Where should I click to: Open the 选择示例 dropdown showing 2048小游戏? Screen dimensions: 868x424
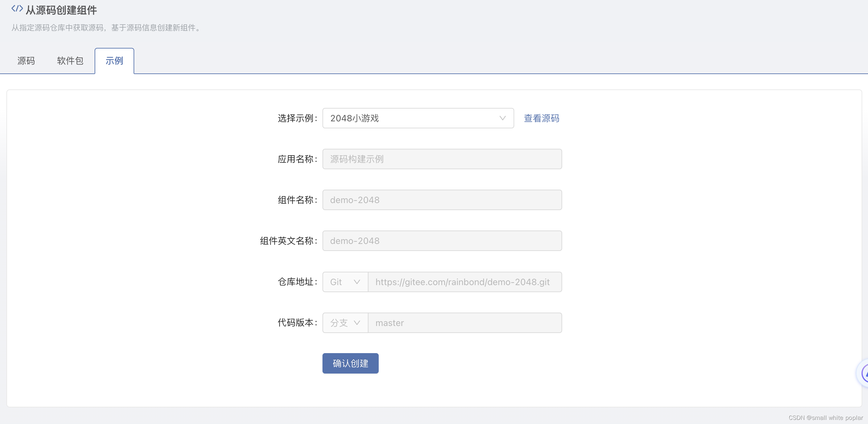click(418, 118)
